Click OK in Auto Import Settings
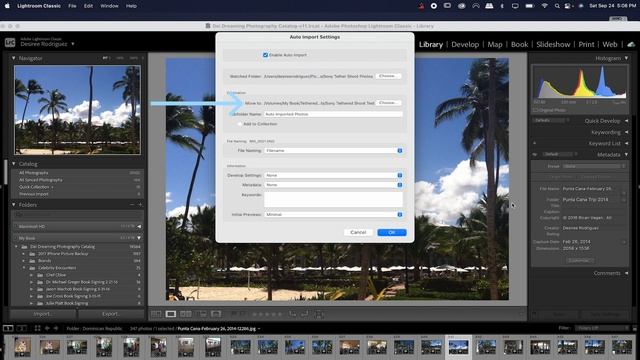The width and height of the screenshot is (640, 360). coord(391,232)
